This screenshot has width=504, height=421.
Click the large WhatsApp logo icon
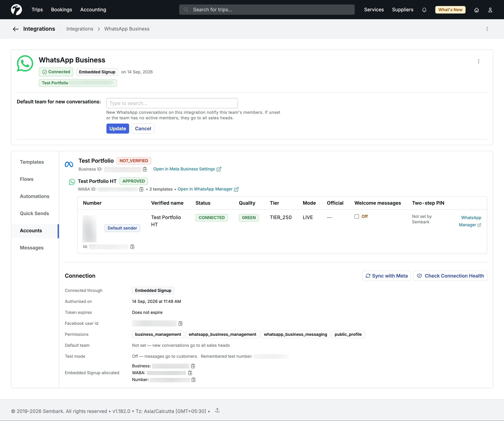click(25, 63)
